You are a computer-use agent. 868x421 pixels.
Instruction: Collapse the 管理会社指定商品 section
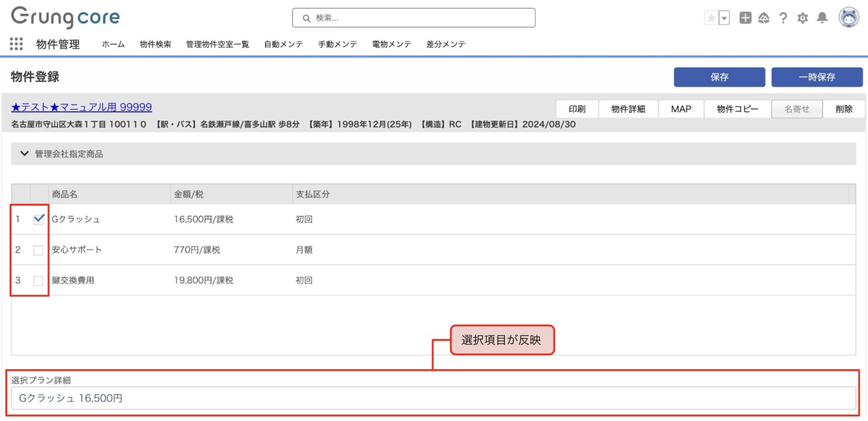coord(24,154)
